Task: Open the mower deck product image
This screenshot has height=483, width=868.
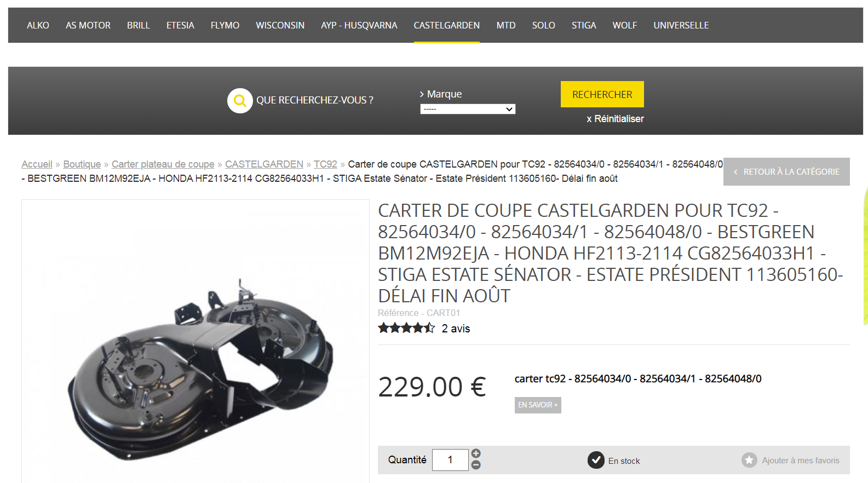Action: click(x=196, y=341)
